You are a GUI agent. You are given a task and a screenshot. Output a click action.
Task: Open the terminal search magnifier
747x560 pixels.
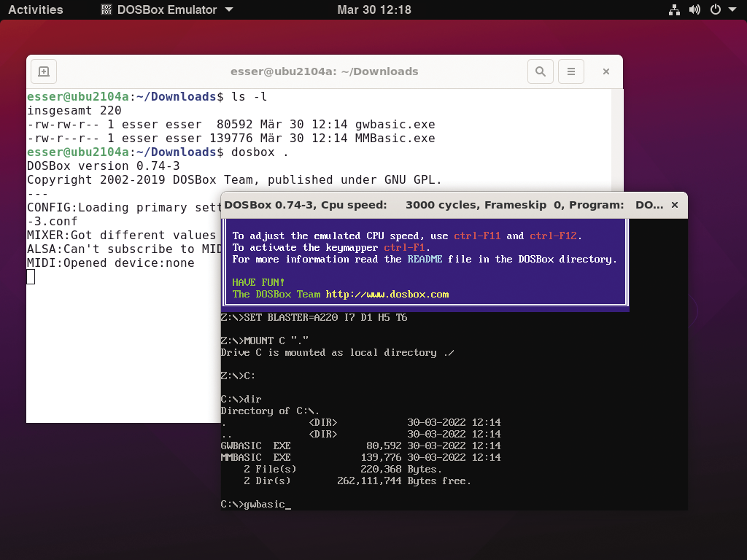540,71
